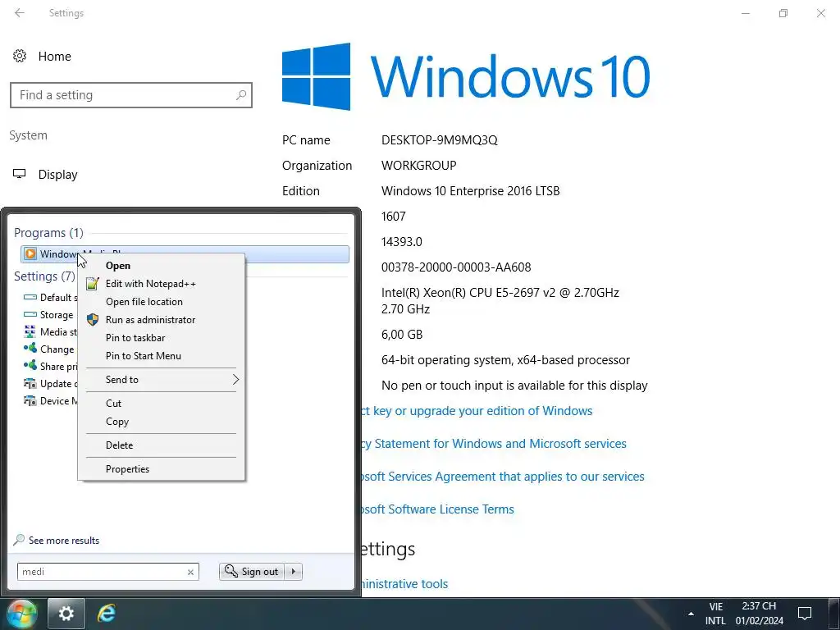This screenshot has width=840, height=630.
Task: Open Settings from the taskbar gear icon
Action: point(66,614)
